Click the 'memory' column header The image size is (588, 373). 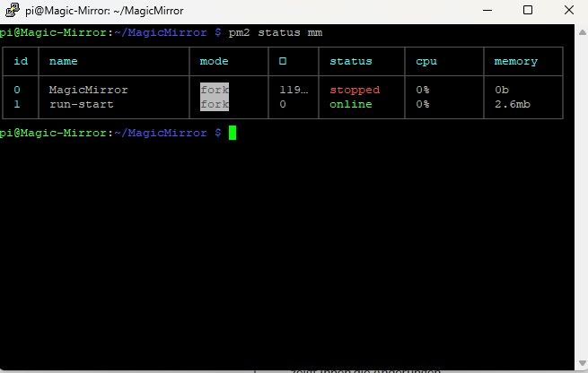(x=516, y=62)
